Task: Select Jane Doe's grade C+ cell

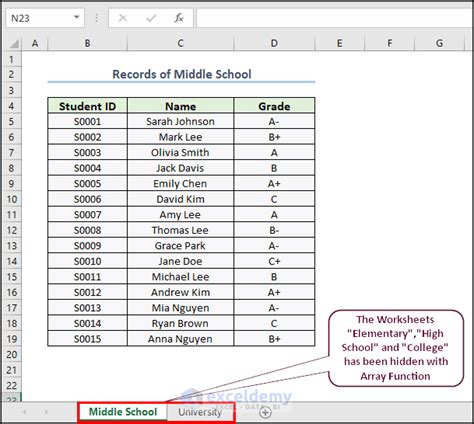Action: point(274,261)
